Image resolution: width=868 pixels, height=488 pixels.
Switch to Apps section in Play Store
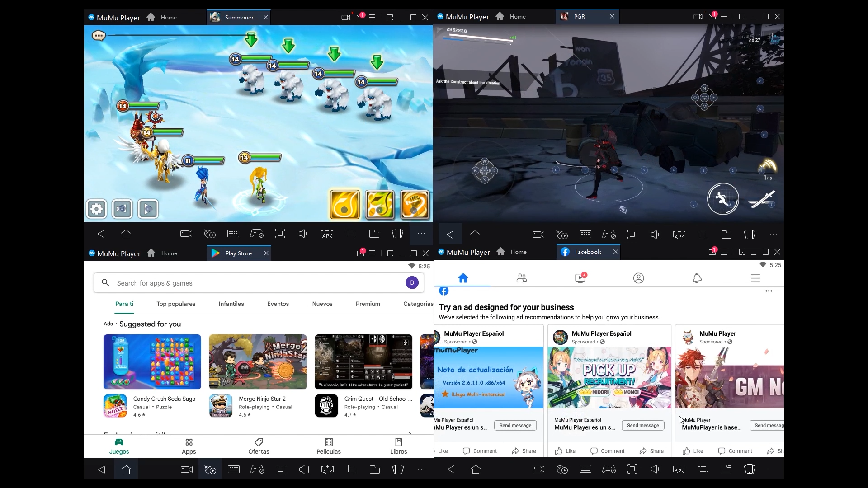[189, 446]
